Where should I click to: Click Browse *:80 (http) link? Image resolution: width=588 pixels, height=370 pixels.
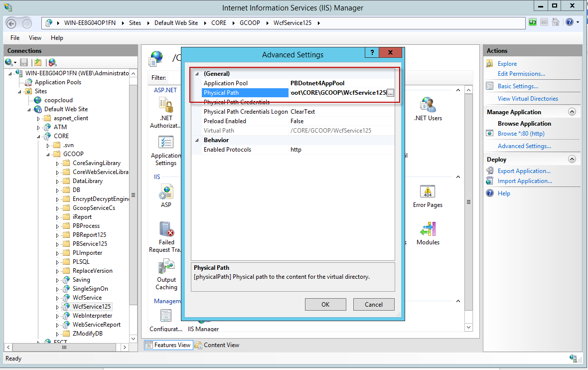(x=521, y=133)
